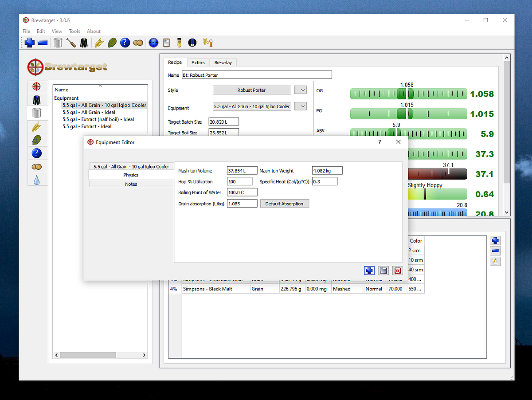Select '5.5 gal - All Grain - Ideal' equipment
Viewport: 532px width, 400px height.
89,112
